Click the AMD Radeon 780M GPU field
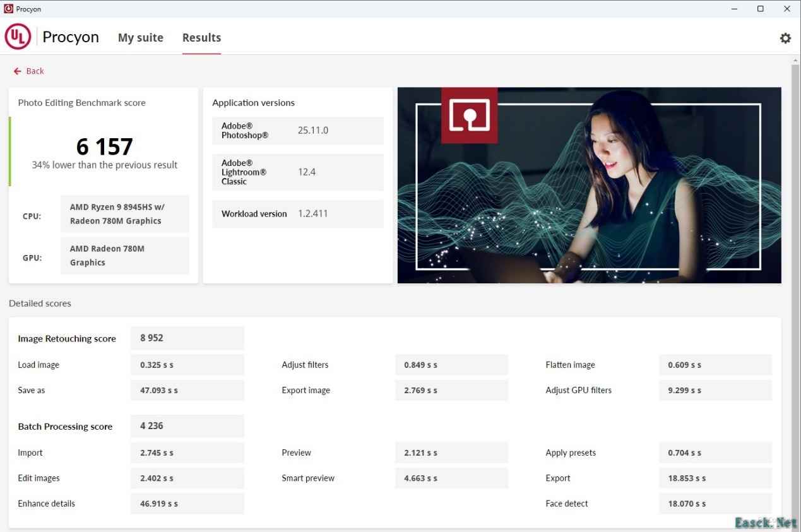The image size is (801, 532). (124, 256)
